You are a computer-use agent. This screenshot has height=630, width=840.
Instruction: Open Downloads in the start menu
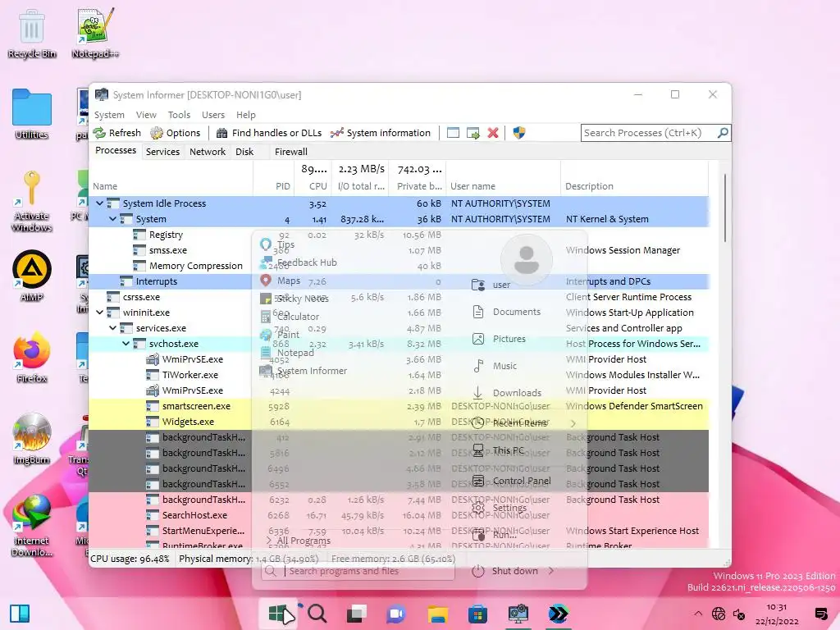pyautogui.click(x=507, y=393)
